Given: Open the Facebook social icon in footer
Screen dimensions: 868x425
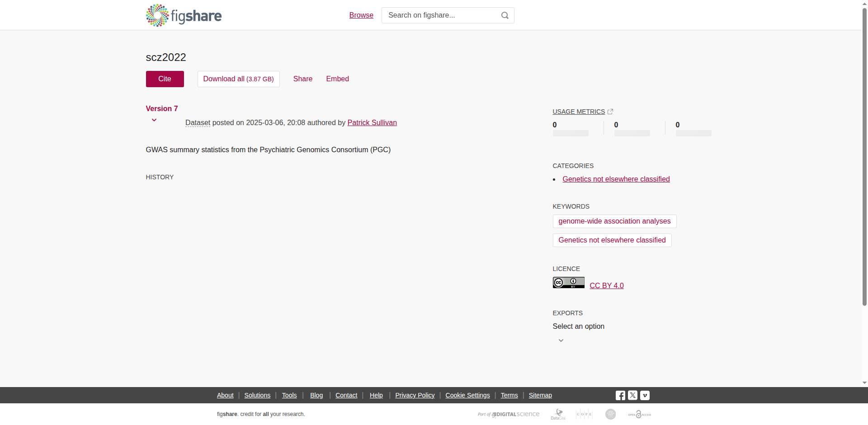Looking at the screenshot, I should coord(620,396).
